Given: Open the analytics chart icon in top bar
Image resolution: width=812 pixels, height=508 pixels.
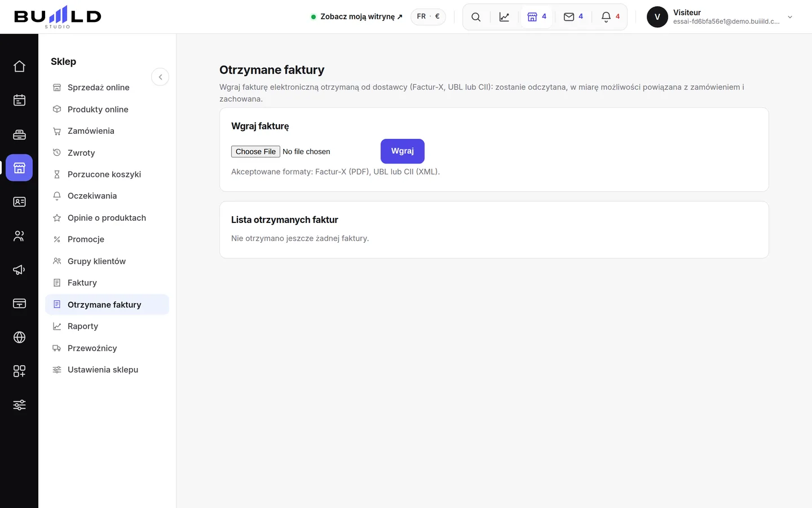Looking at the screenshot, I should 504,17.
